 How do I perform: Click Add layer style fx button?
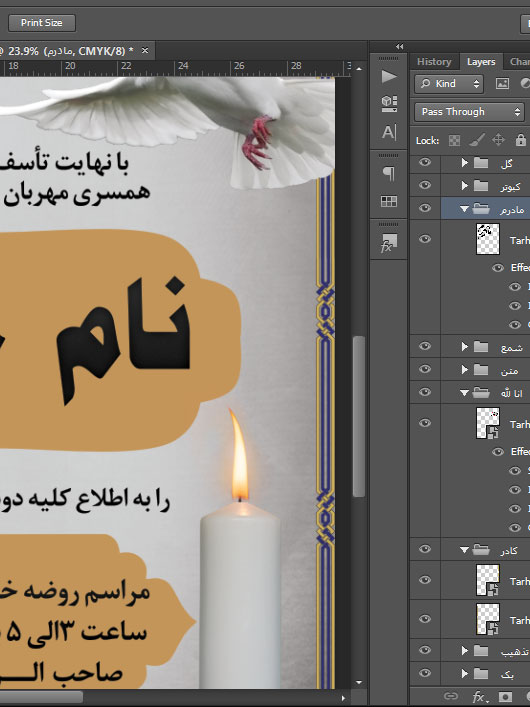tap(479, 697)
